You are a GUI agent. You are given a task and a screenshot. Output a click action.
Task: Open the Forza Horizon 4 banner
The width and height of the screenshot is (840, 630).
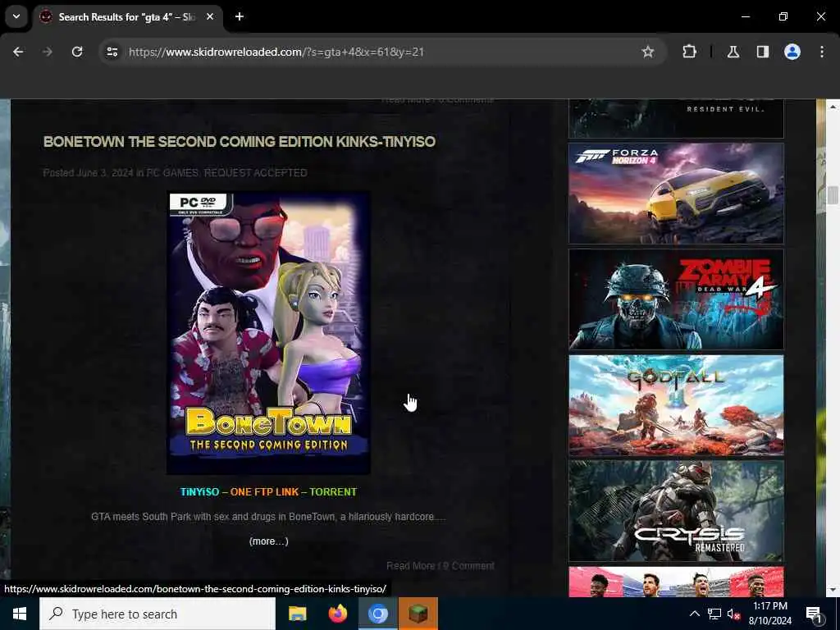[x=676, y=194]
